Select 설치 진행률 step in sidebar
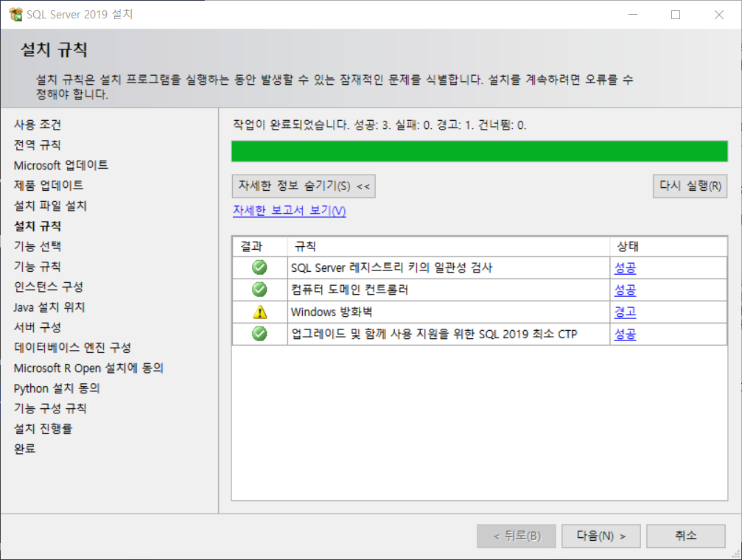This screenshot has height=560, width=742. coord(43,428)
